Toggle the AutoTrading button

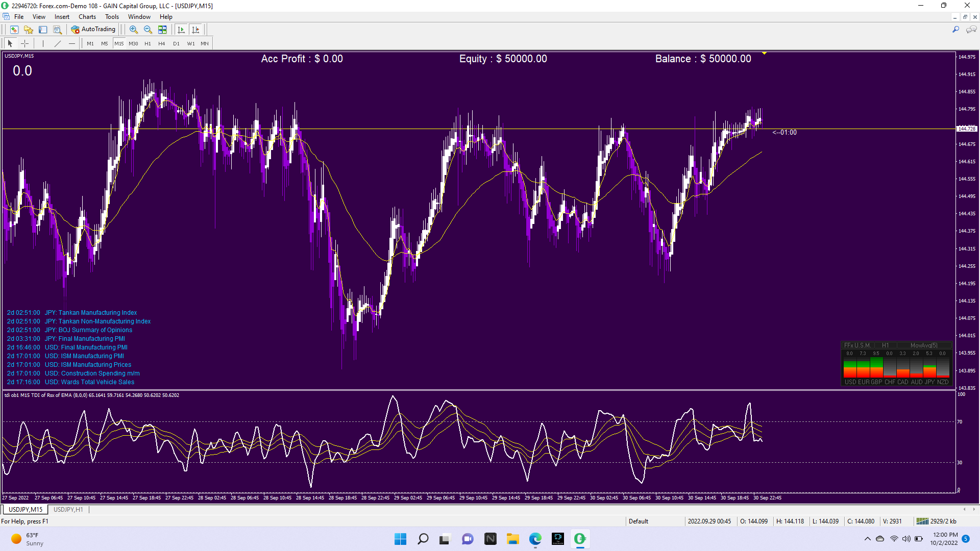click(x=93, y=30)
